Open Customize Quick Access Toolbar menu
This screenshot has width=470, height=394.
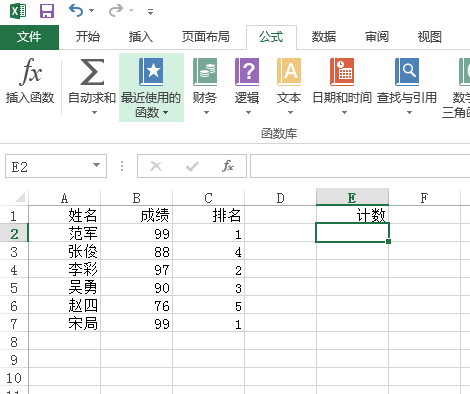pos(151,12)
